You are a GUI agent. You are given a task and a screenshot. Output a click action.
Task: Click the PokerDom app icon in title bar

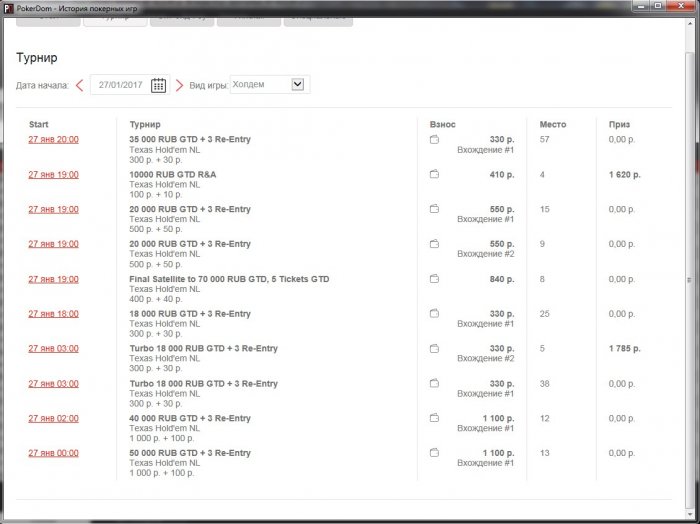(x=8, y=8)
